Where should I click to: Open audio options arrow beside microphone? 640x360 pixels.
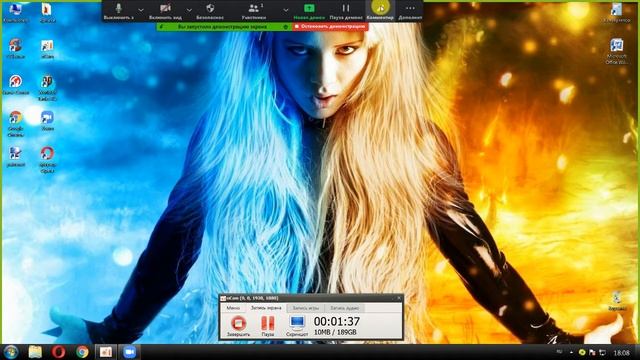[x=141, y=9]
